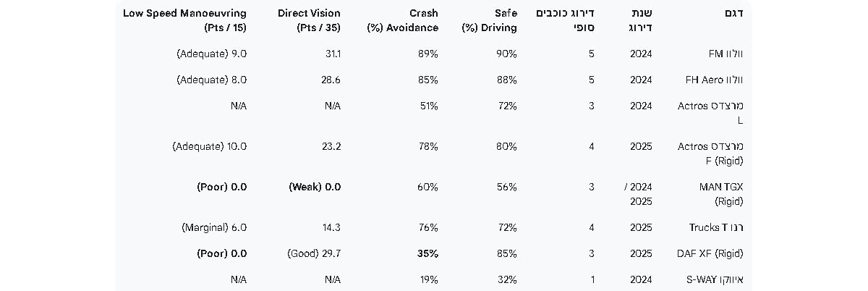Click the (Marginal) 6.0 manoeuvring cell
This screenshot has height=291, width=868.
[213, 227]
